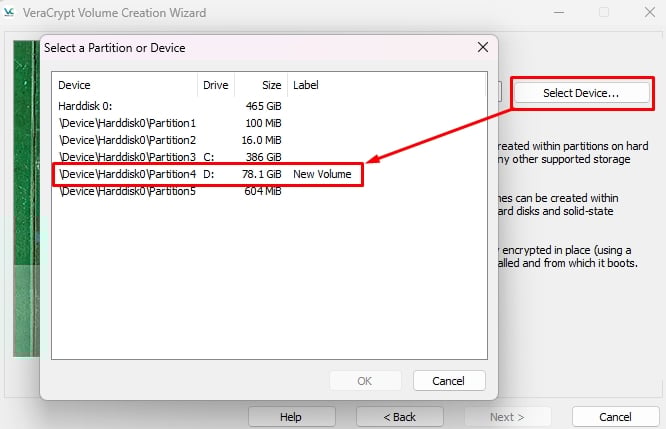
Task: Open the Select Device... button
Action: (x=581, y=93)
